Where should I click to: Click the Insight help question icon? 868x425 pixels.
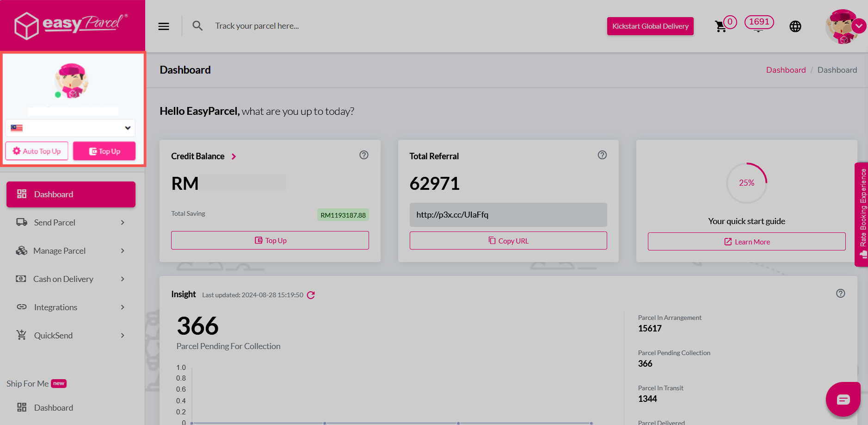tap(841, 294)
